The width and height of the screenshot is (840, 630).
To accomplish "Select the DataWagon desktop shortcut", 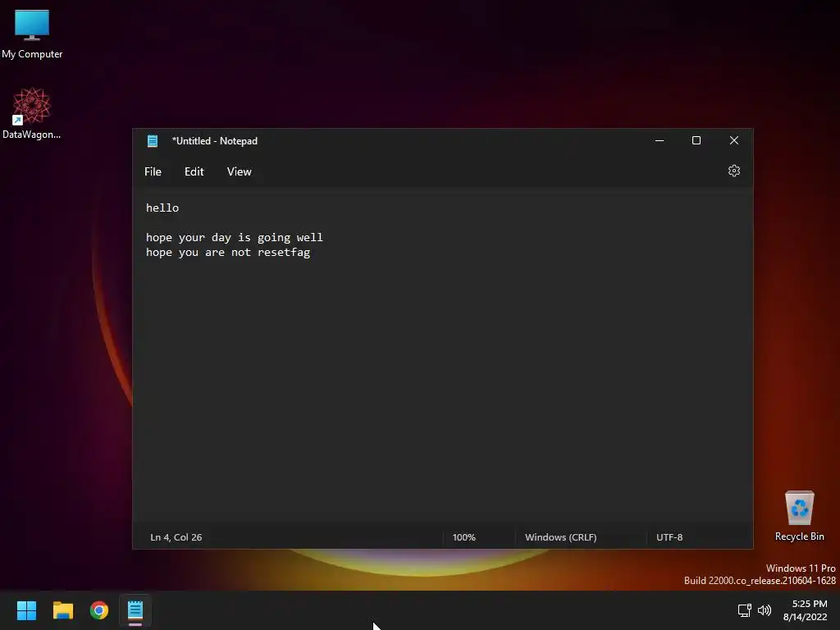I will (32, 113).
